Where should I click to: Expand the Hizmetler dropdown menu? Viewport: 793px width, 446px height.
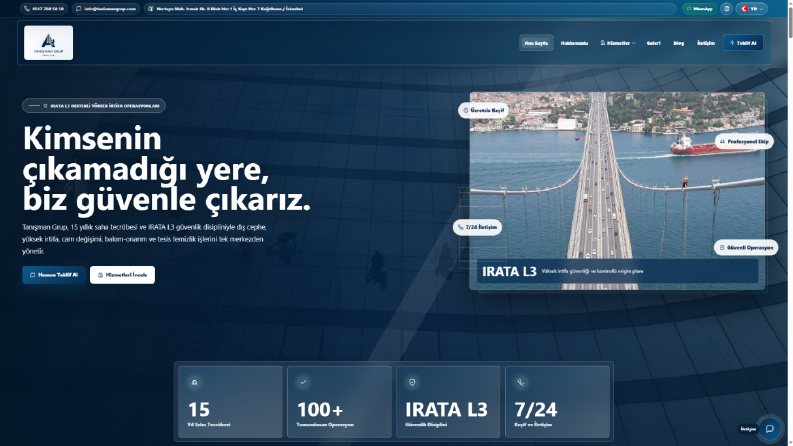[618, 43]
